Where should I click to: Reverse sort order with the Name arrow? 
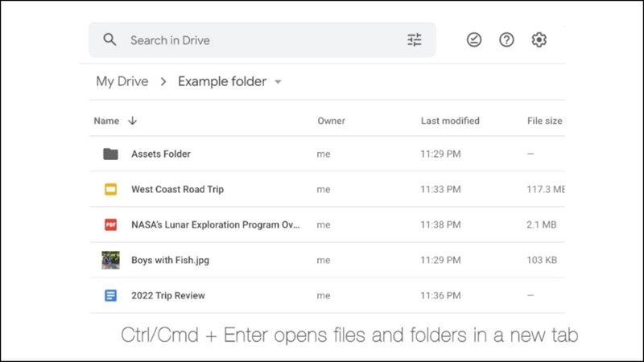point(132,121)
